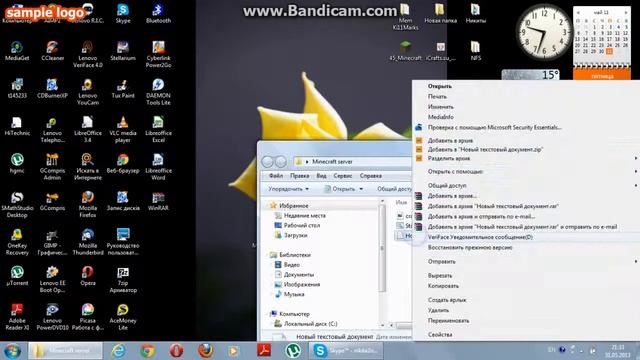This screenshot has height=360, width=640.
Task: Open the Открыть dropdown arrow in toolbar
Action: click(361, 189)
